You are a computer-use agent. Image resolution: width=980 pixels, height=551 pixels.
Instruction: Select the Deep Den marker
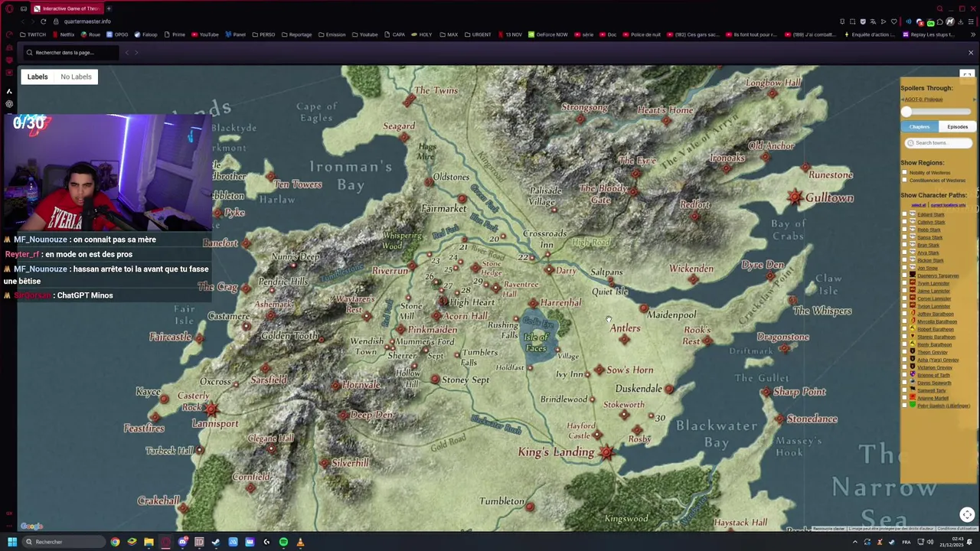(342, 415)
